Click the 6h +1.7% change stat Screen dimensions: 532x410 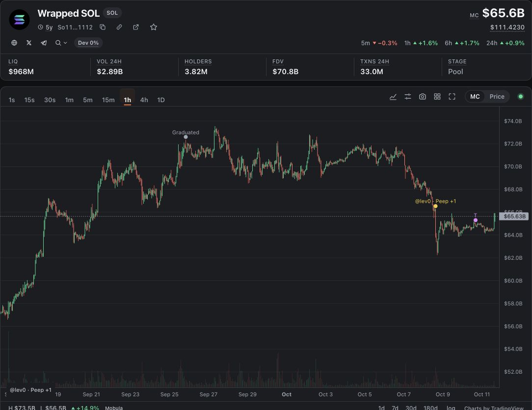(x=462, y=43)
